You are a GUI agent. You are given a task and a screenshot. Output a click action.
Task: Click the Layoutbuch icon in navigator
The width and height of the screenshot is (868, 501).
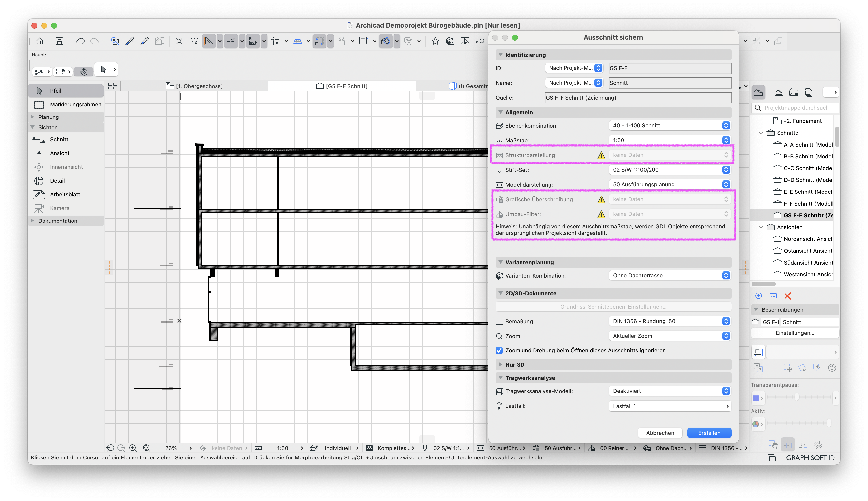tap(794, 92)
